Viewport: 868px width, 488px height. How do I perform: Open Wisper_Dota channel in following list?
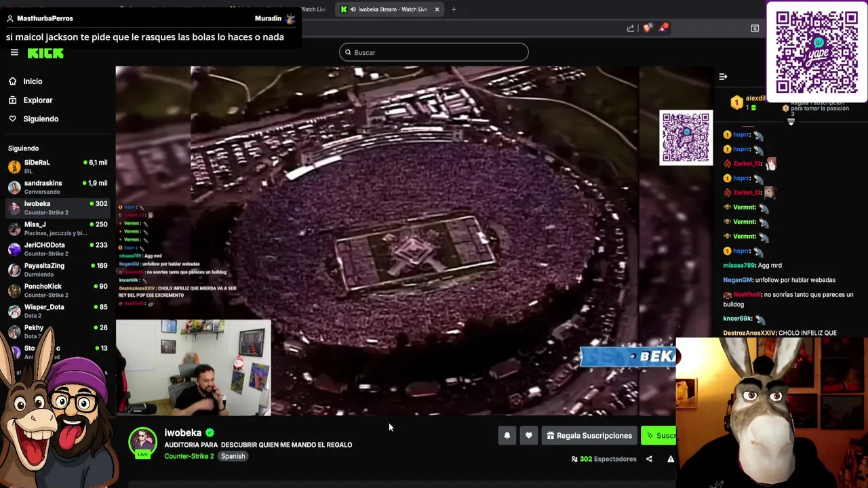pos(57,311)
